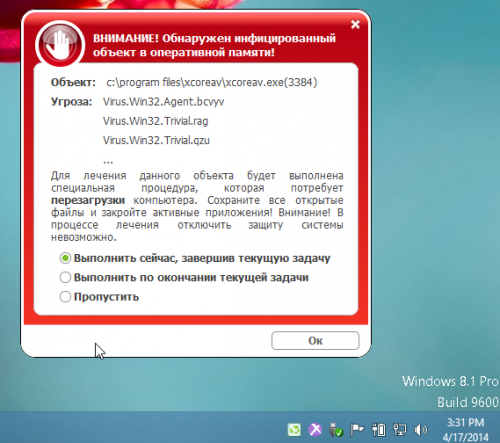Click the purple X tray icon
Image resolution: width=500 pixels, height=443 pixels.
315,430
